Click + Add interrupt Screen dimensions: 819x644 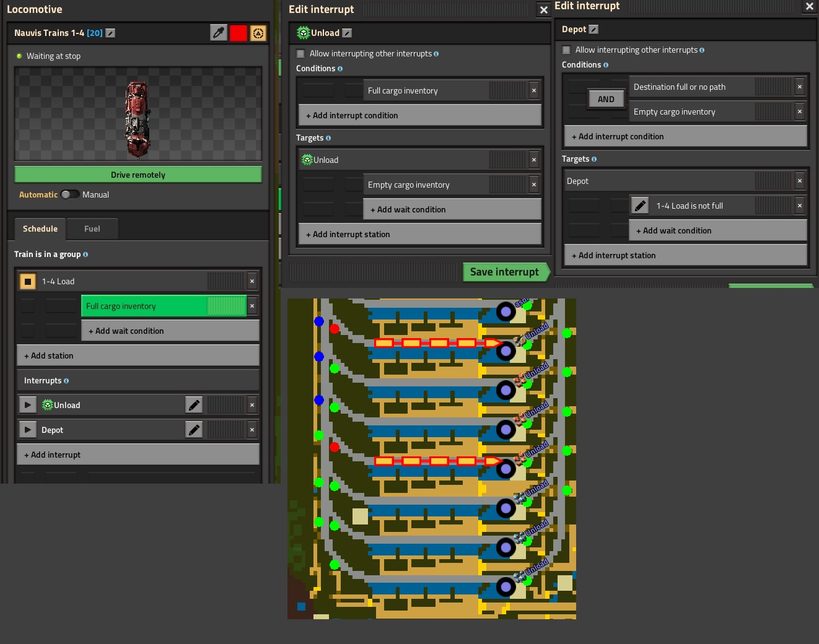pyautogui.click(x=138, y=455)
